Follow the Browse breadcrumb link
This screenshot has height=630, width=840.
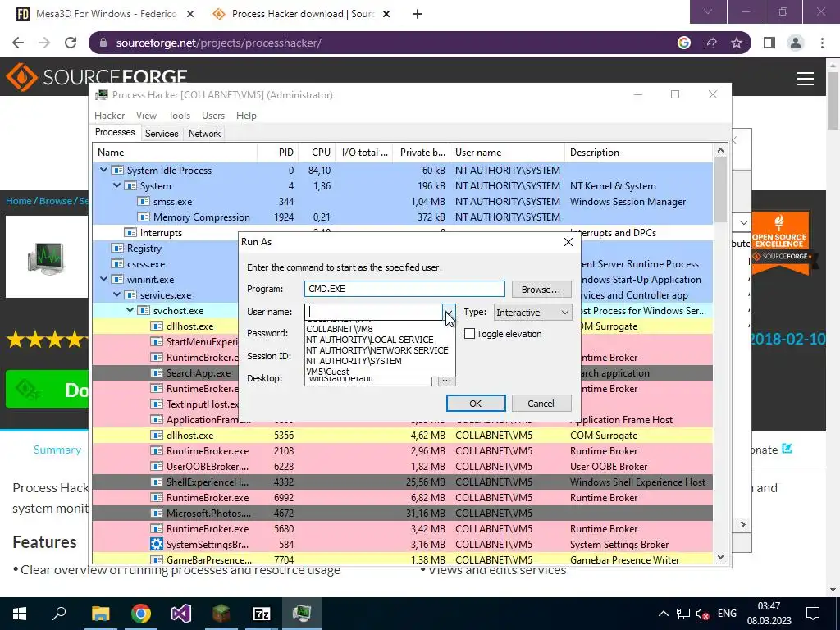pyautogui.click(x=55, y=201)
